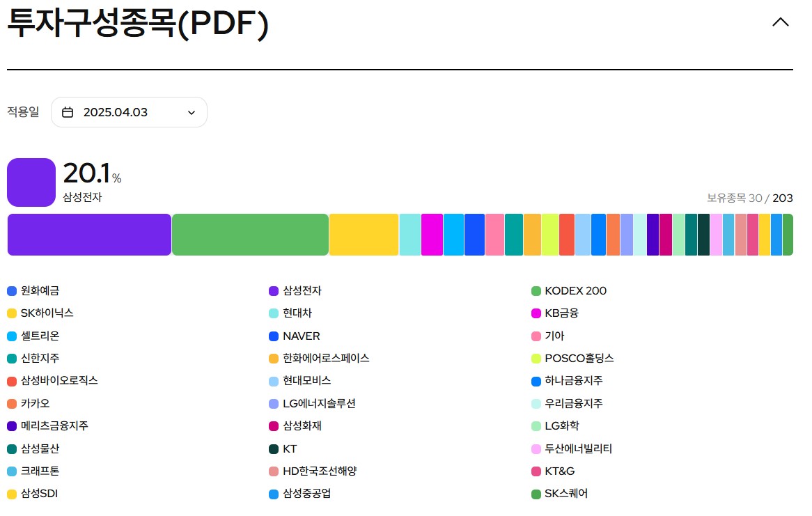Click the 삼성바이오로직스 legend item
The height and width of the screenshot is (516, 812).
pos(53,380)
